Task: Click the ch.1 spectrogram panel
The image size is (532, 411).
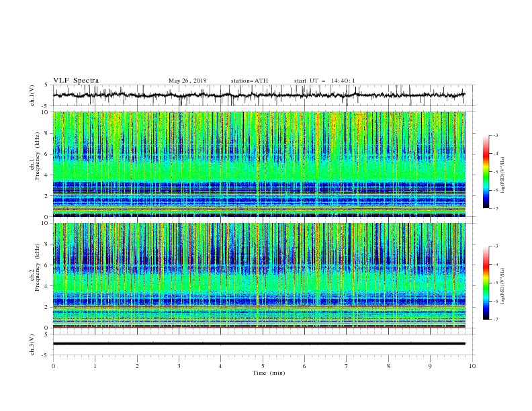Action: (259, 164)
